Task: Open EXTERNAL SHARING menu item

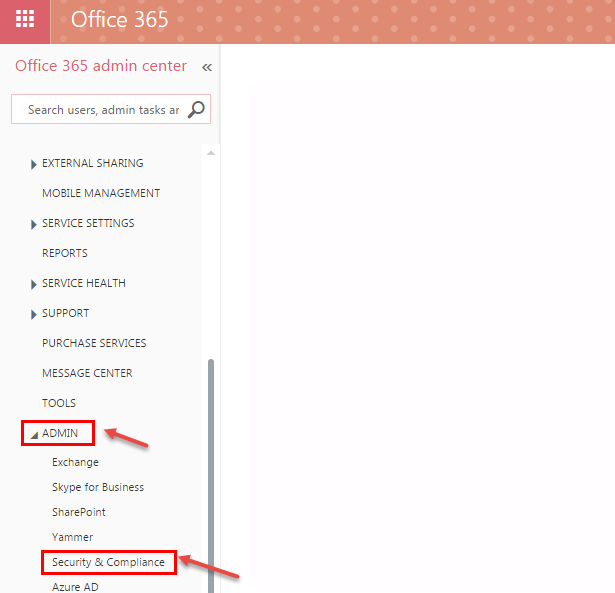Action: (93, 163)
